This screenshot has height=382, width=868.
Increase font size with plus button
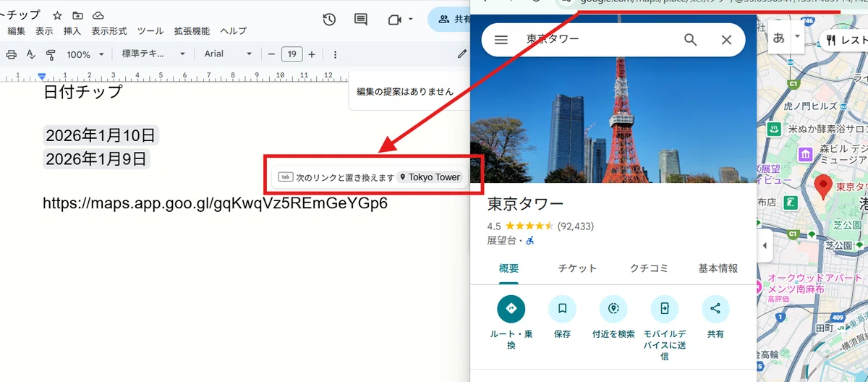[x=312, y=54]
